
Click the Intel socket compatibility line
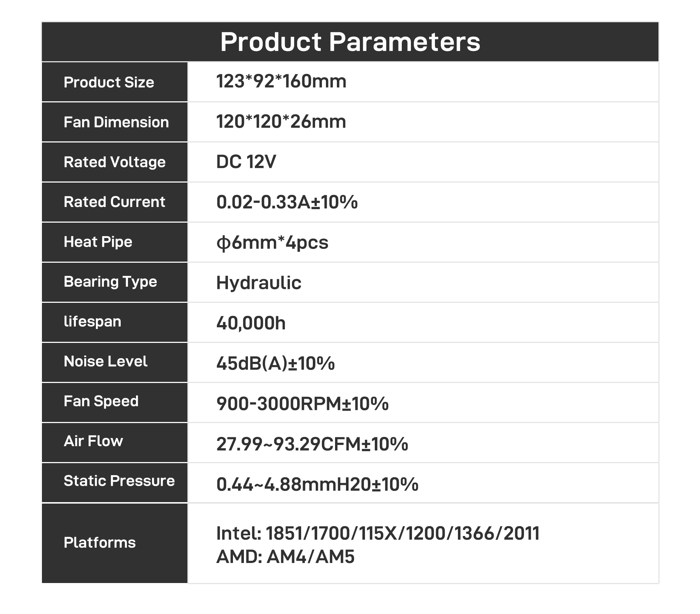click(x=378, y=533)
